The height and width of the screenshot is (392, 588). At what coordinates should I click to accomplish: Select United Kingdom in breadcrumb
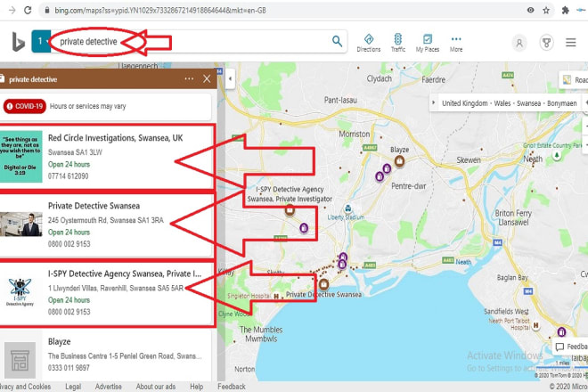465,103
